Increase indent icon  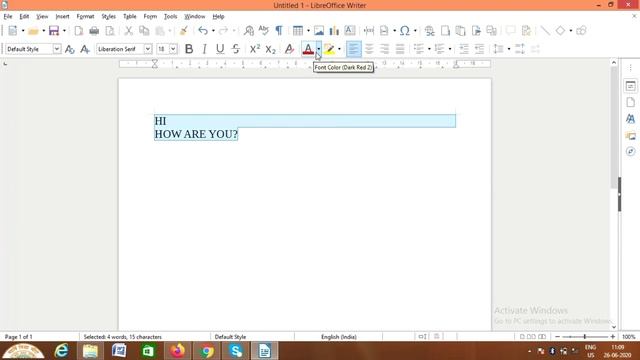(x=464, y=49)
